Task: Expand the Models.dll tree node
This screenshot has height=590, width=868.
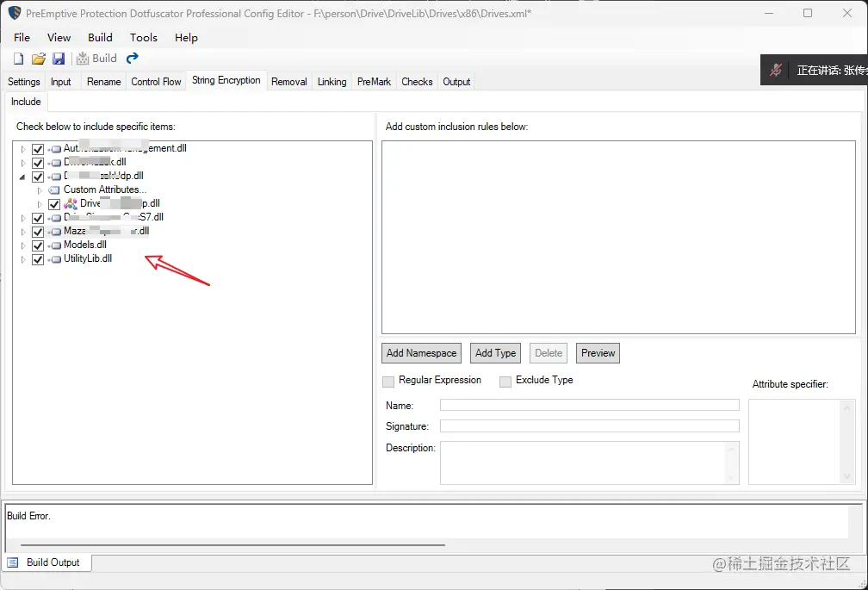Action: pyautogui.click(x=22, y=245)
